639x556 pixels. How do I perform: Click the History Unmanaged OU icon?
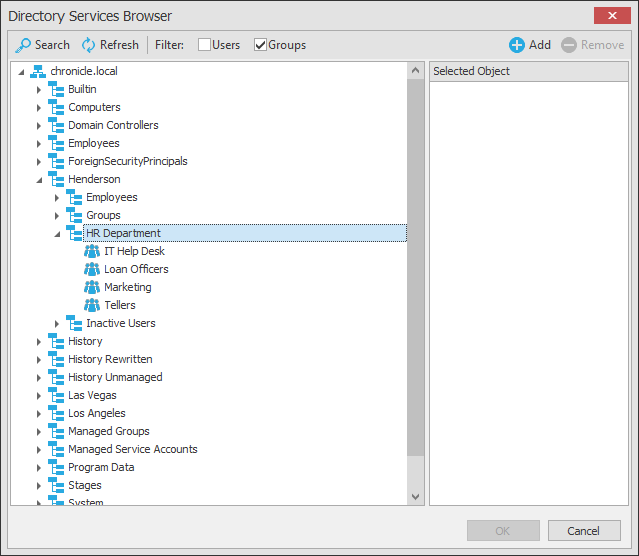(56, 377)
